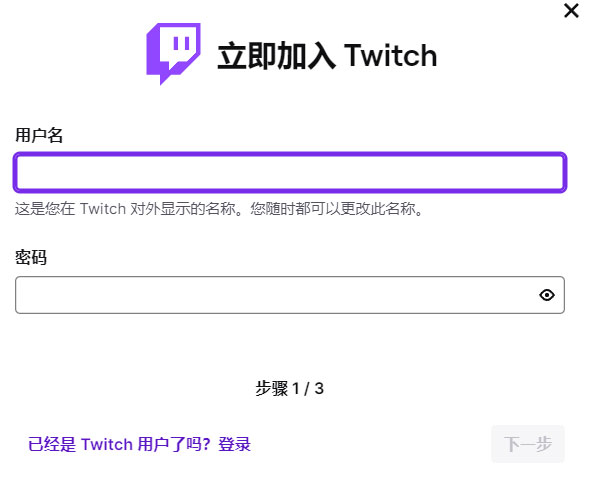The width and height of the screenshot is (595, 477).
Task: Select the 密码 field label
Action: [31, 257]
